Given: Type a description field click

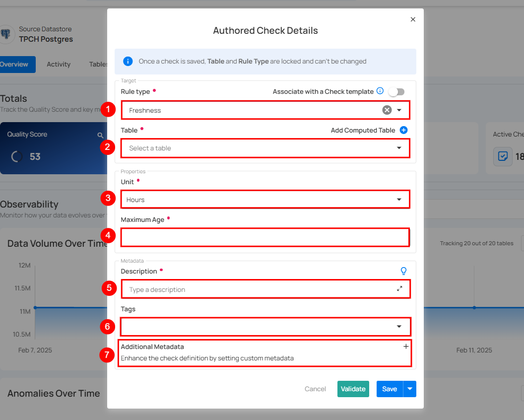Looking at the screenshot, I should (x=258, y=289).
